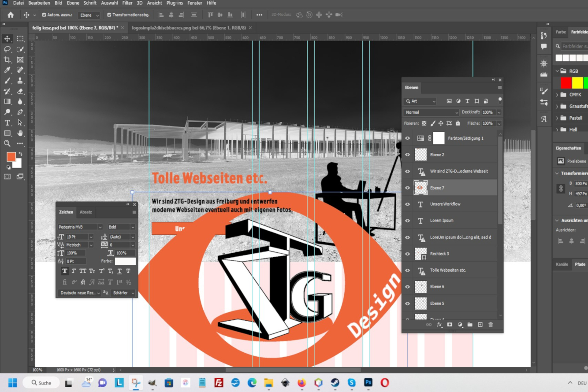This screenshot has width=588, height=392.
Task: Select the Gradient tool
Action: point(7,101)
